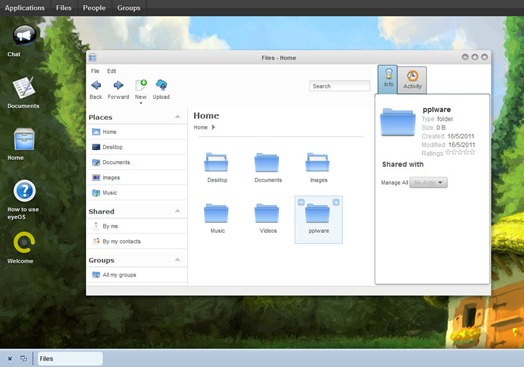Maximize the Files - Home window
The image size is (524, 367).
coord(475,57)
